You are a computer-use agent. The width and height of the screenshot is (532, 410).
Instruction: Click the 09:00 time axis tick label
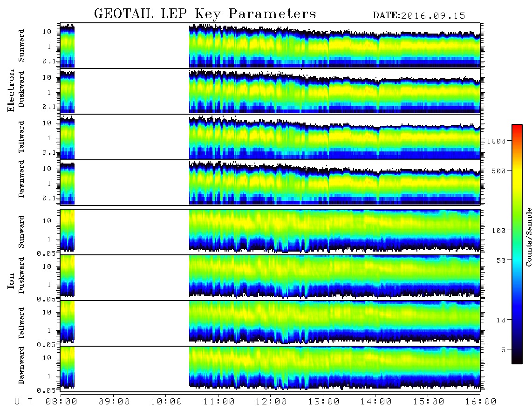114,402
